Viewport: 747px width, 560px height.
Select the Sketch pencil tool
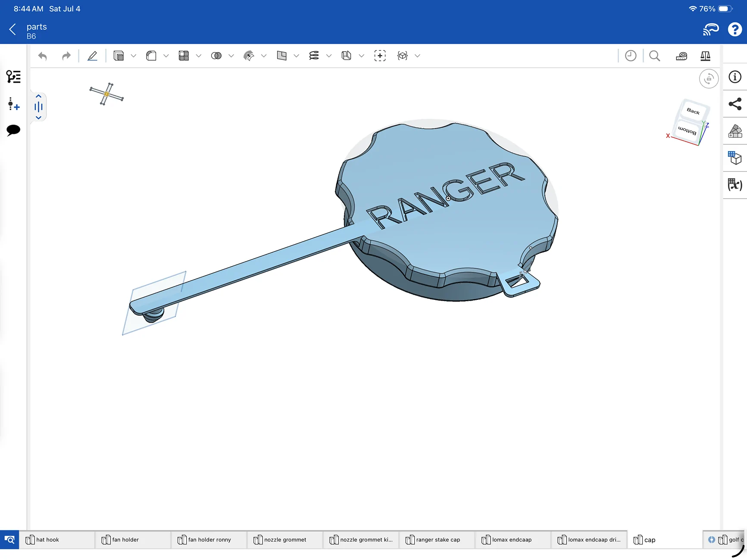point(92,56)
